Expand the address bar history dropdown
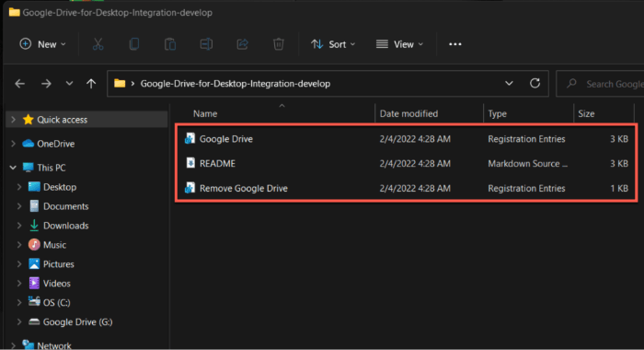 (x=509, y=84)
